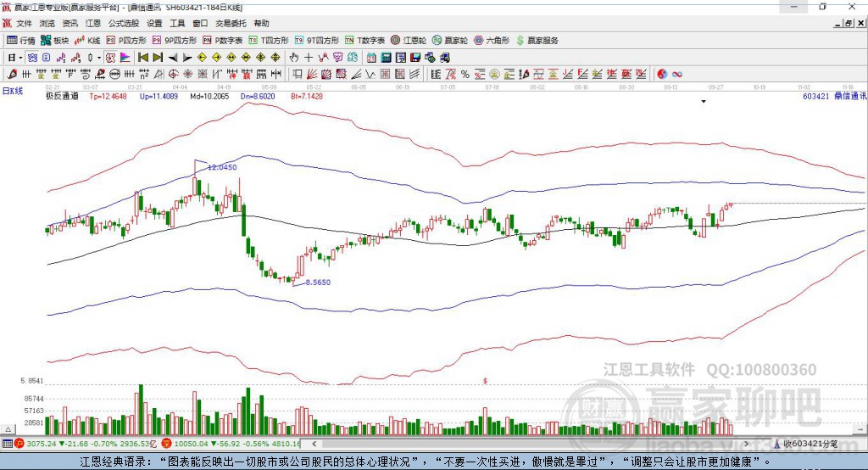Open the period 日 dropdown
The height and width of the screenshot is (470, 868).
click(x=15, y=58)
